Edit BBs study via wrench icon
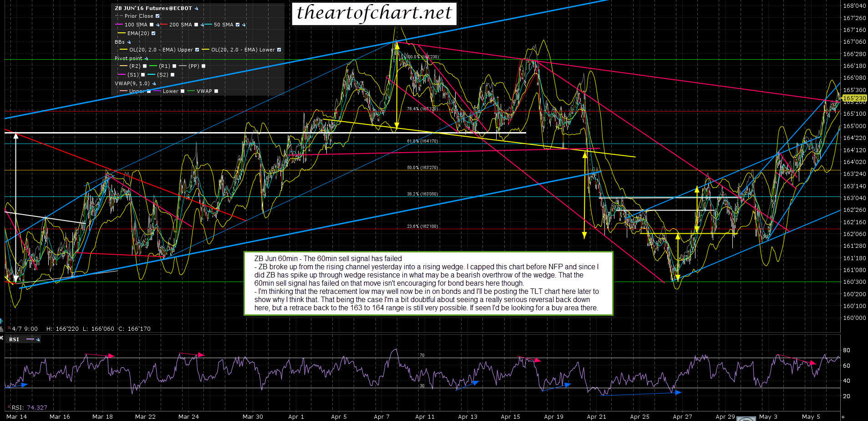Screen dimensions: 868x421 coord(129,42)
